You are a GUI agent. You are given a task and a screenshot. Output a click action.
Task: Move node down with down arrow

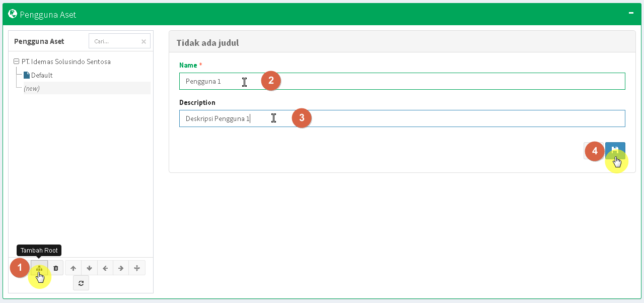tap(89, 268)
